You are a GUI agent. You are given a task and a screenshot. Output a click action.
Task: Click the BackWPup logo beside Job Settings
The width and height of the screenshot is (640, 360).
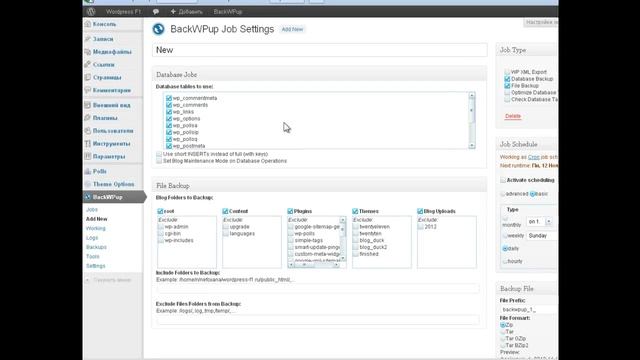pos(158,29)
